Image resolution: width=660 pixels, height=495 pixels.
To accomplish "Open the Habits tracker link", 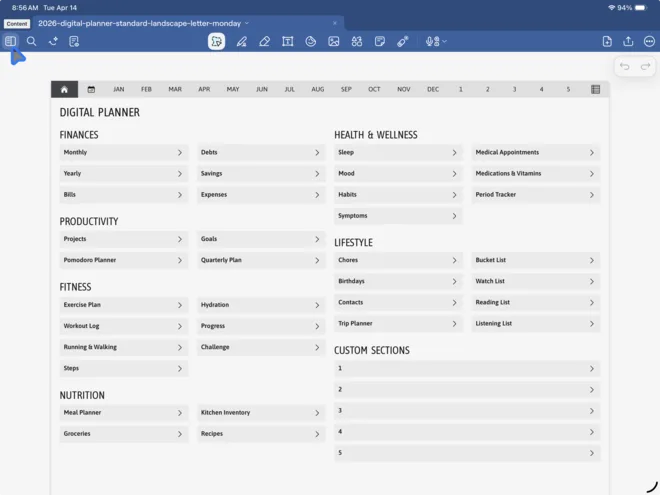I will 398,194.
